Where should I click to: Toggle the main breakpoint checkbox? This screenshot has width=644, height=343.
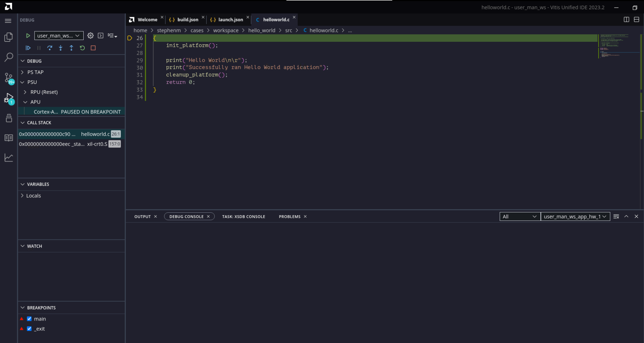[29, 319]
